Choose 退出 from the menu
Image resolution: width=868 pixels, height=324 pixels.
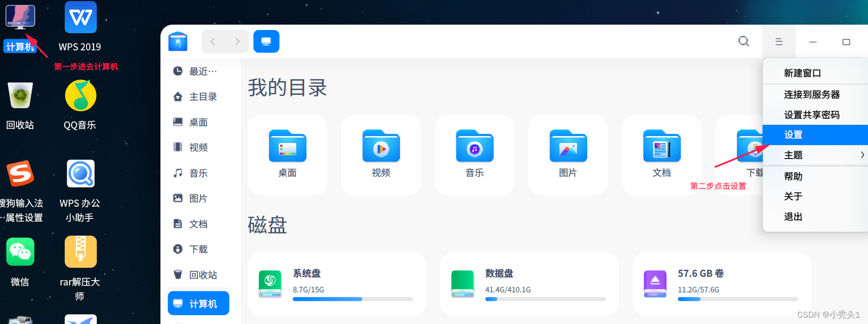click(815, 217)
